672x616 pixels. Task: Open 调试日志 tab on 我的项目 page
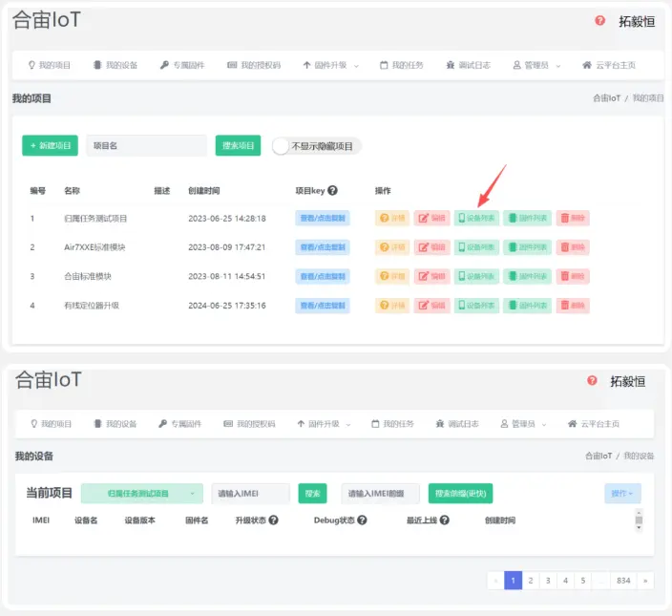point(468,65)
